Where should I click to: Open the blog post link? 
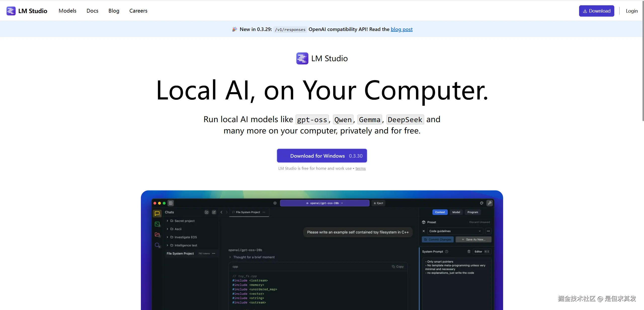[x=401, y=29]
